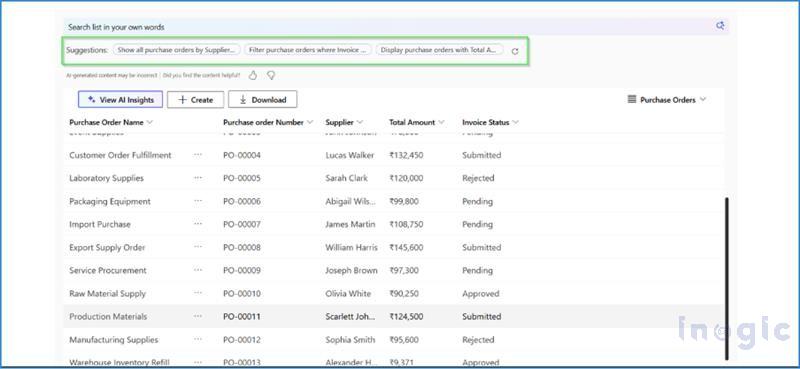Open the more options menu for Customer Order Fulfillment
The height and width of the screenshot is (369, 800).
(198, 155)
